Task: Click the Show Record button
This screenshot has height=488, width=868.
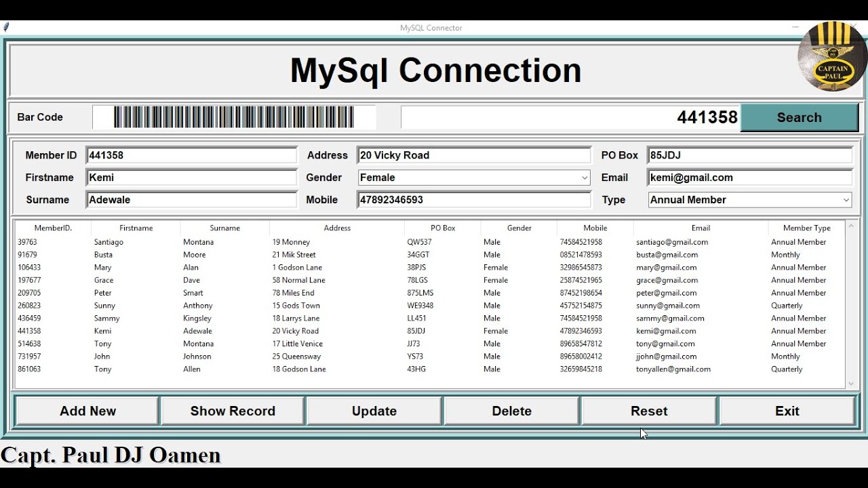Action: pyautogui.click(x=233, y=411)
